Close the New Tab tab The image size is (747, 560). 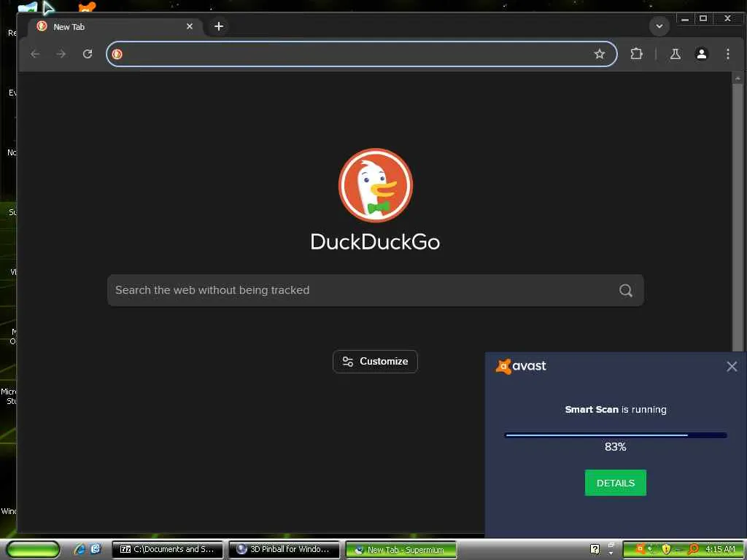coord(190,26)
